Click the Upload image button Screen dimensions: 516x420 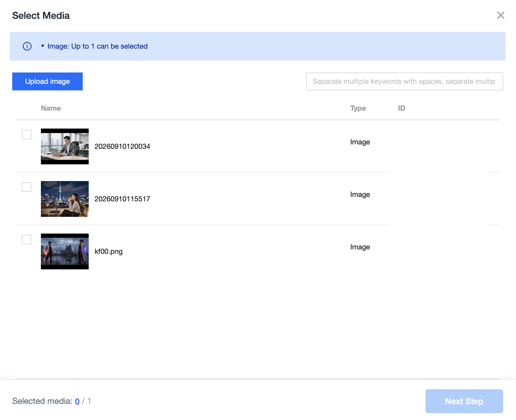(x=47, y=81)
